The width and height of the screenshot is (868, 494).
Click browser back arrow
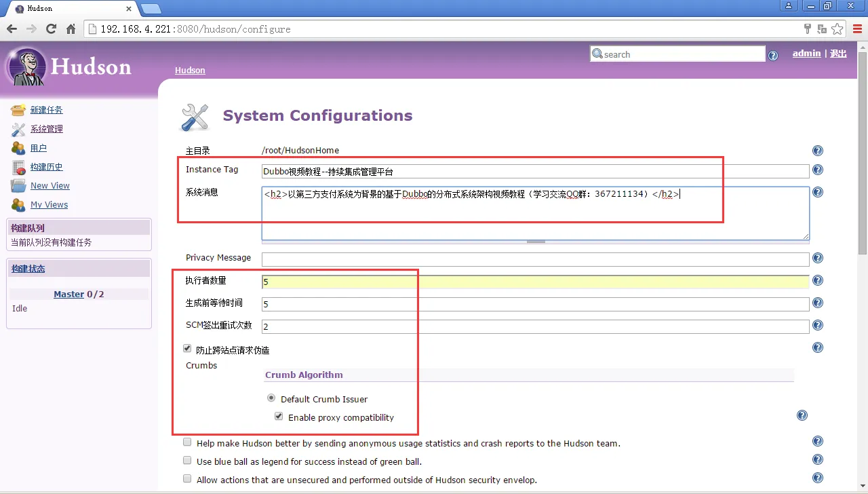click(12, 29)
